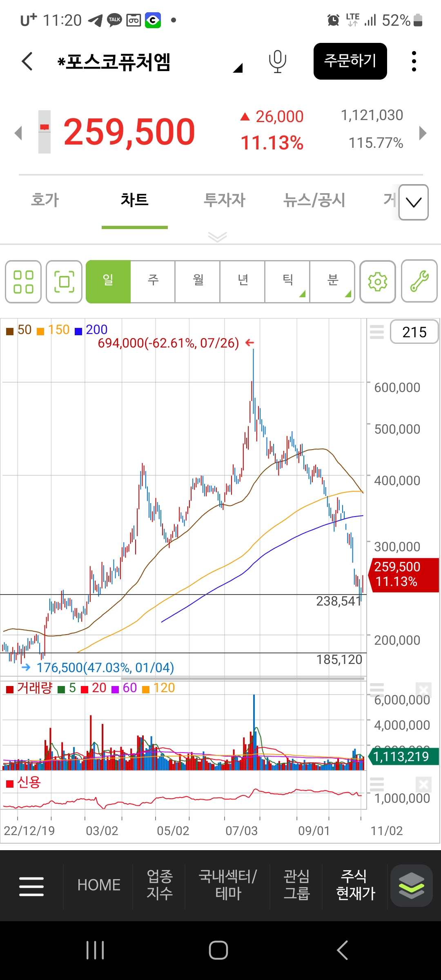Tap the volume 5 average legend
The height and width of the screenshot is (980, 441).
point(67,688)
